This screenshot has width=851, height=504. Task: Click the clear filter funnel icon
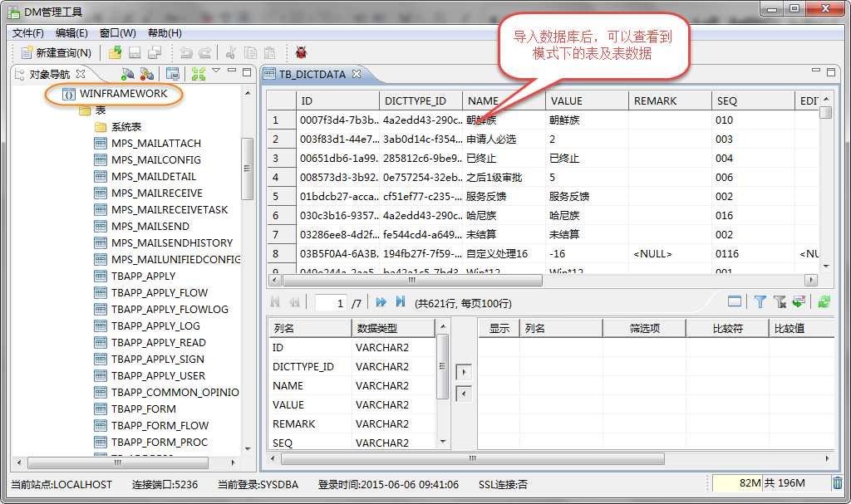click(x=780, y=302)
